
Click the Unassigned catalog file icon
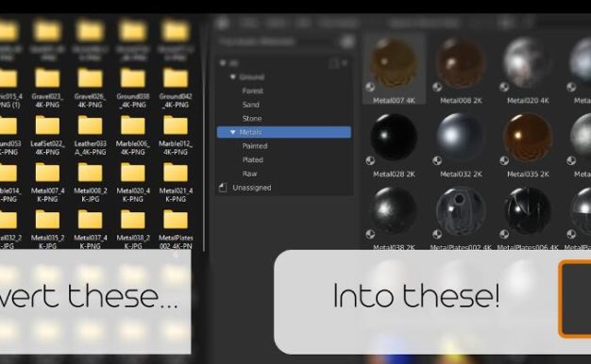coord(223,188)
